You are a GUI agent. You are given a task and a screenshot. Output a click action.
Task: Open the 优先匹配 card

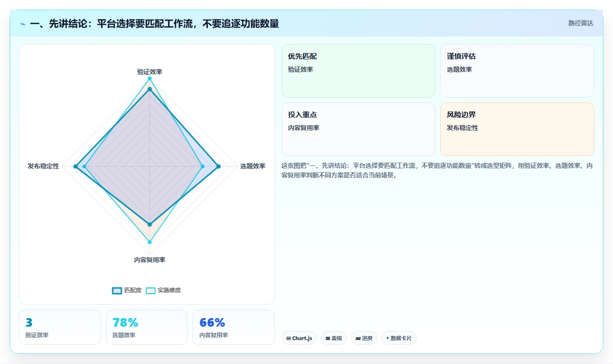358,71
